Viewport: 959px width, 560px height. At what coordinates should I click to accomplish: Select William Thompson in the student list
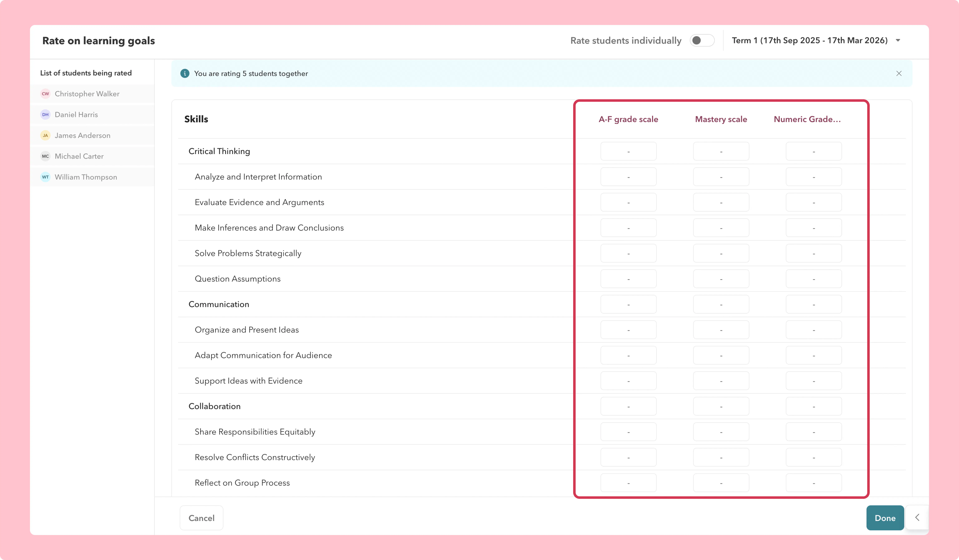coord(92,177)
